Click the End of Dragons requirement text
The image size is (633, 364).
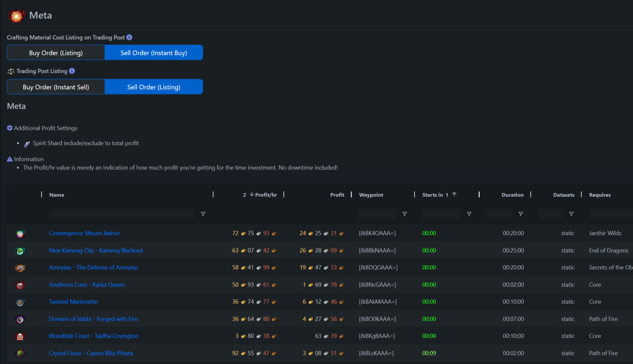point(609,250)
